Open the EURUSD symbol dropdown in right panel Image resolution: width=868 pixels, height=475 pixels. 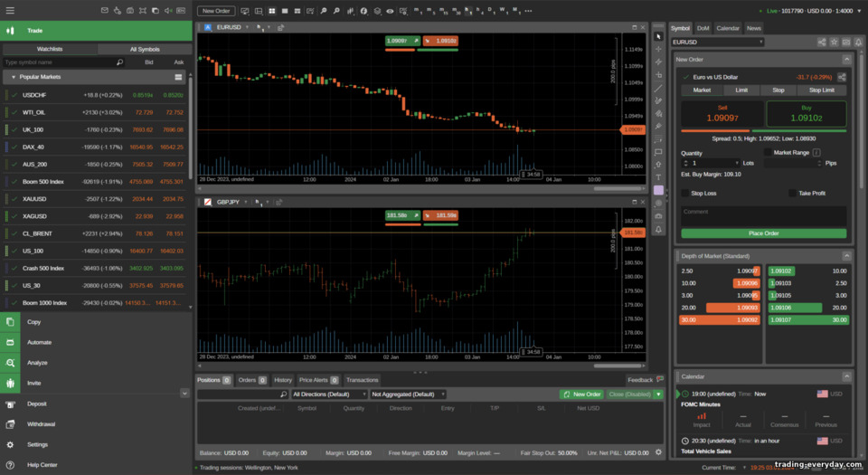pos(717,43)
